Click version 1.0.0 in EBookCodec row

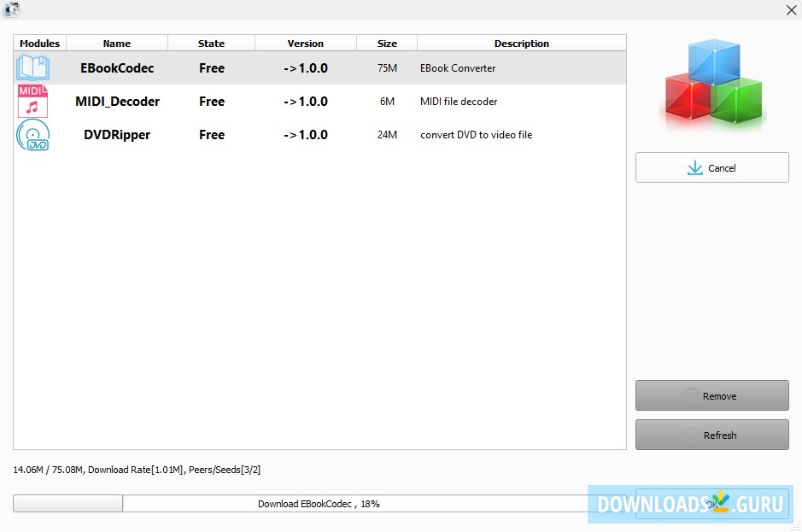[x=306, y=68]
